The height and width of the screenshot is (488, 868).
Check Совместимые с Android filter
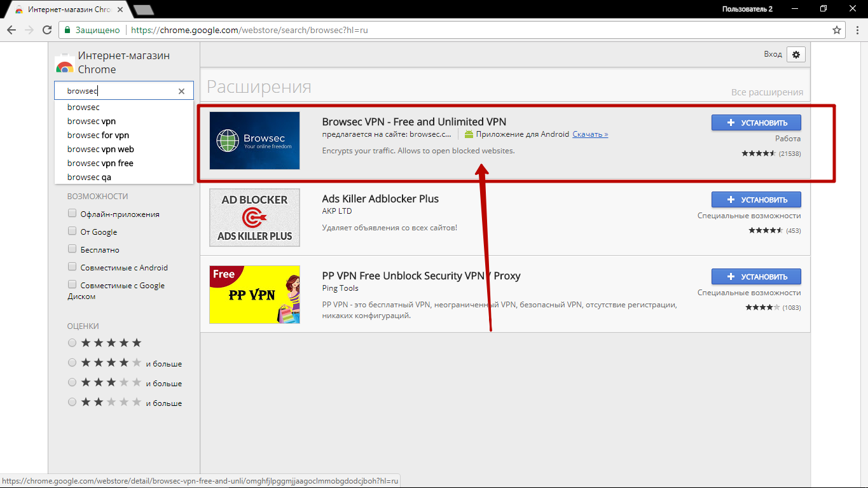click(x=72, y=267)
